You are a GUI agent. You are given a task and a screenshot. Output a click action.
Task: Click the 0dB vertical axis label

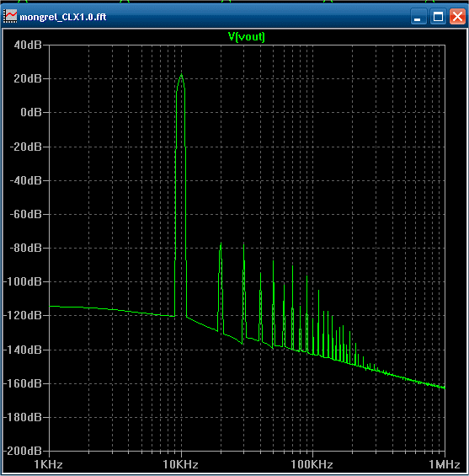[x=30, y=112]
